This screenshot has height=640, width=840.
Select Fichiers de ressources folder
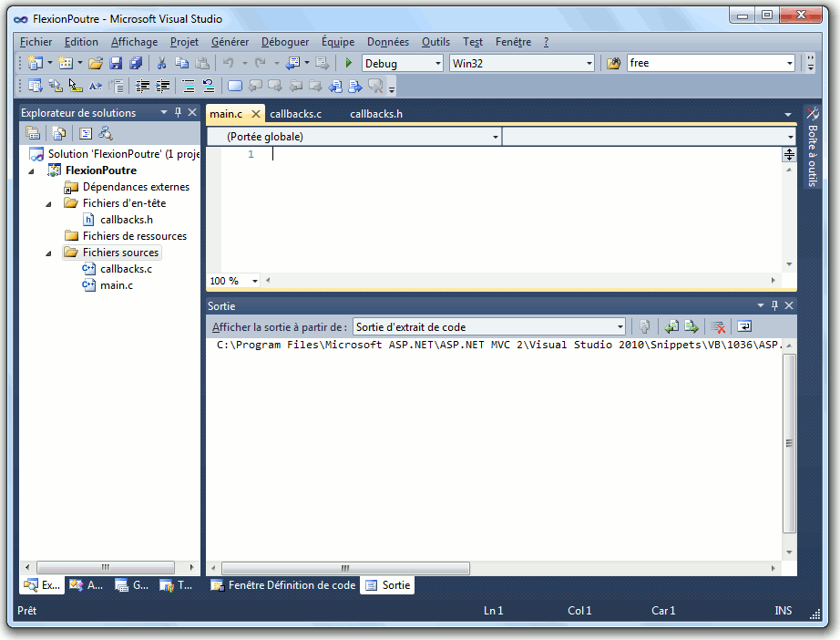tap(135, 236)
